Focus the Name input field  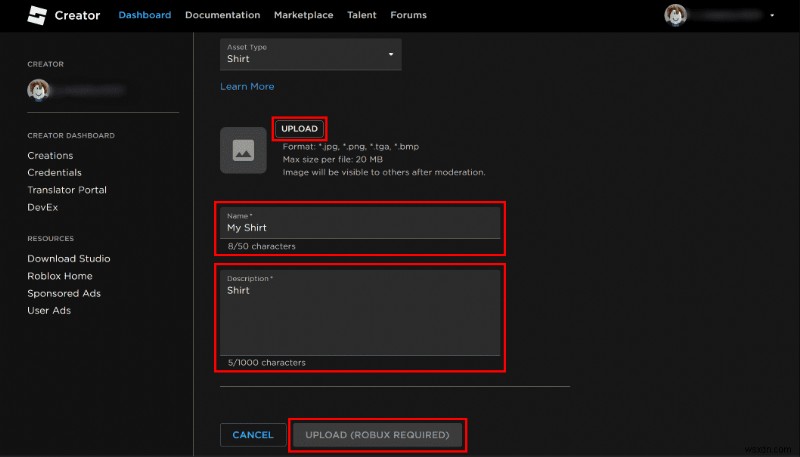coord(360,222)
